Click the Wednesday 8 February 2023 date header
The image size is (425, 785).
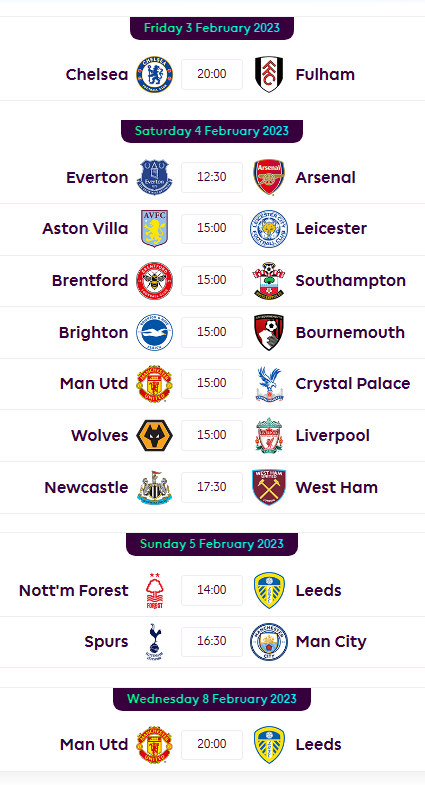click(x=212, y=699)
